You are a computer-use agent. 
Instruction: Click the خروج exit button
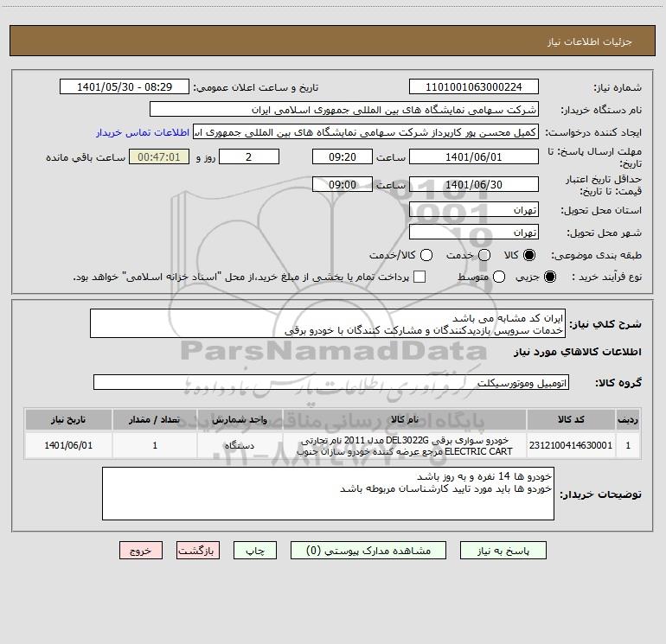pos(141,551)
